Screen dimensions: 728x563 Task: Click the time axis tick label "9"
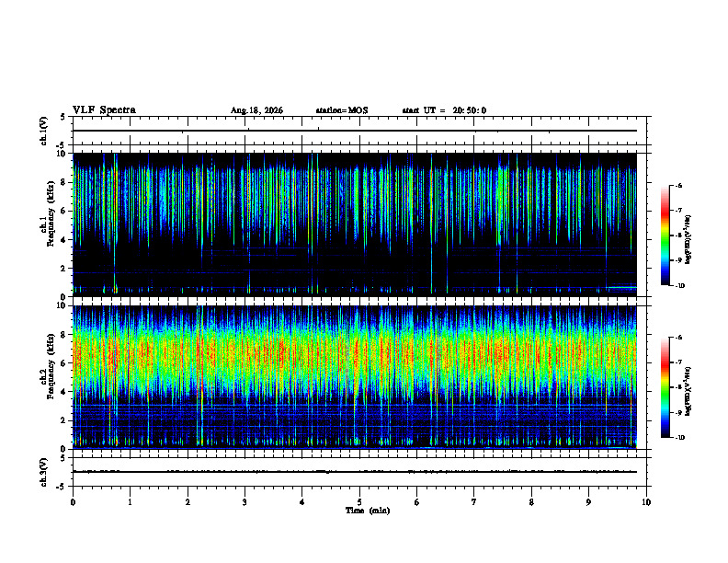pos(588,502)
